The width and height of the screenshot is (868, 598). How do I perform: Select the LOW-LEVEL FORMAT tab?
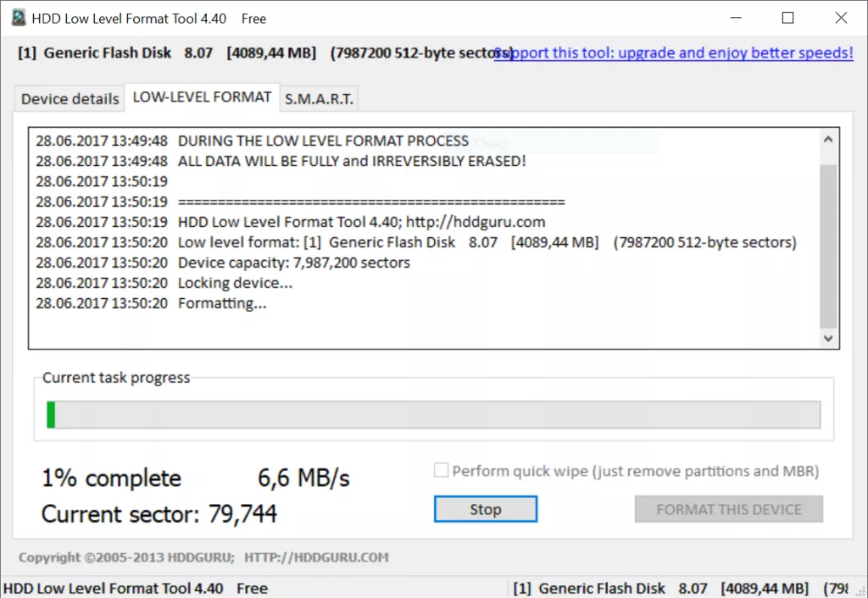coord(202,97)
